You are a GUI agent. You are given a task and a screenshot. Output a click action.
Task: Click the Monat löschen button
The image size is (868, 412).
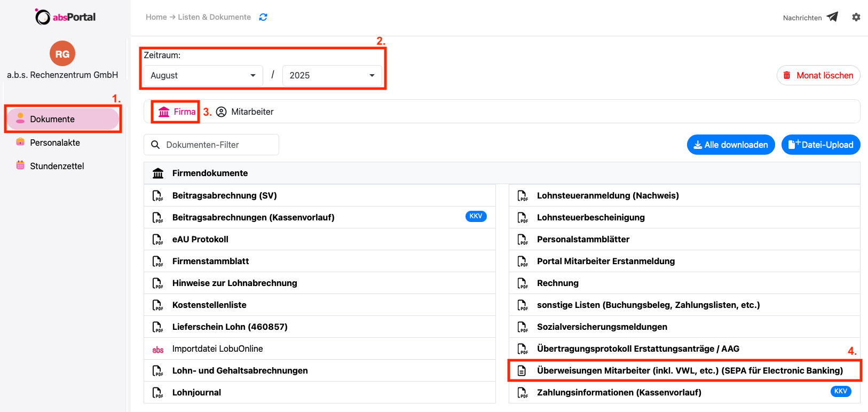tap(818, 76)
